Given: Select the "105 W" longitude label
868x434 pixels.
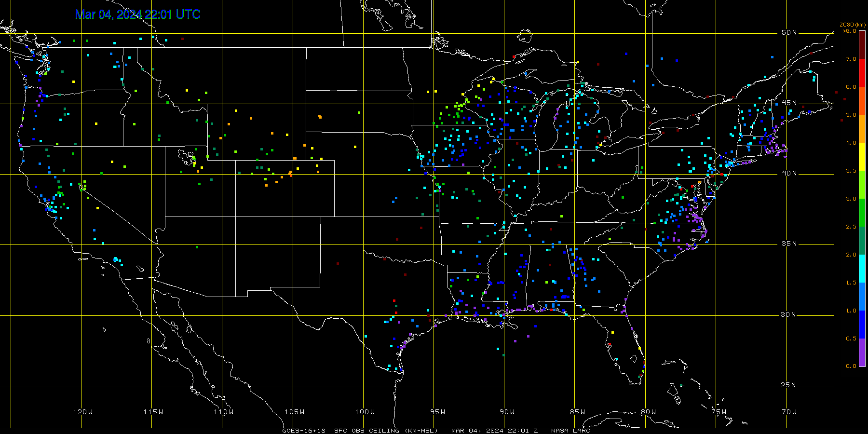Looking at the screenshot, I should 294,412.
